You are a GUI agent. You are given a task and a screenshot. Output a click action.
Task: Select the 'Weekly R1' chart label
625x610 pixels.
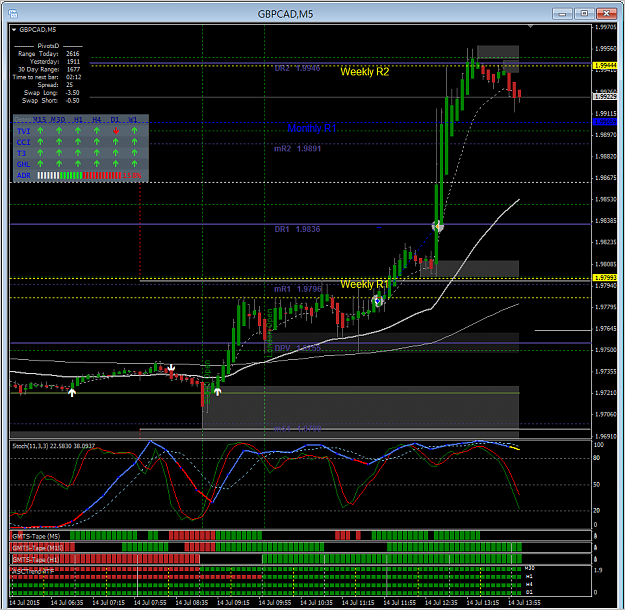point(364,284)
